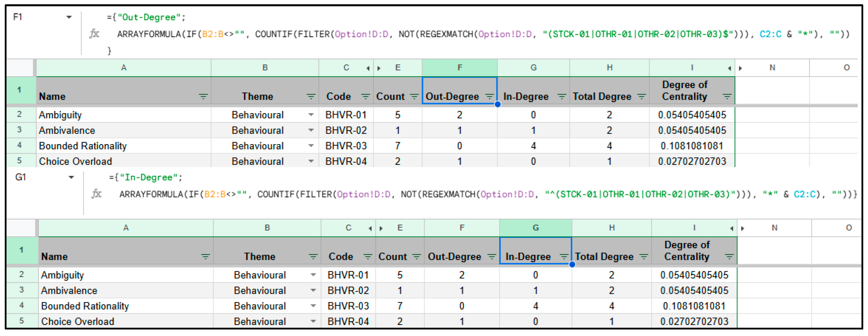The height and width of the screenshot is (336, 868).
Task: Open Theme dropdown for Ambiguity in top table
Action: [x=311, y=115]
